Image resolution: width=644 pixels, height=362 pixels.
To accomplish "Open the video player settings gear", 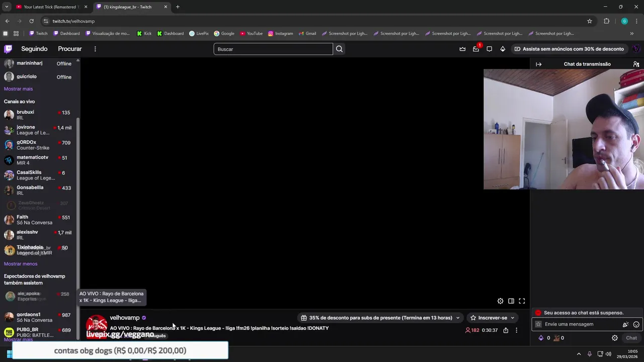I will pyautogui.click(x=500, y=301).
